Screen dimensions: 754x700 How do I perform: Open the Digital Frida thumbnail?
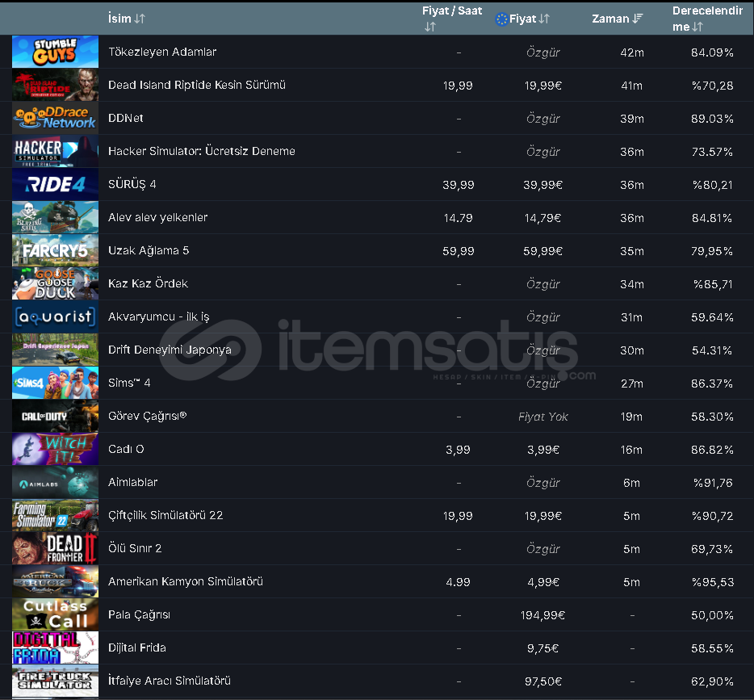56,648
